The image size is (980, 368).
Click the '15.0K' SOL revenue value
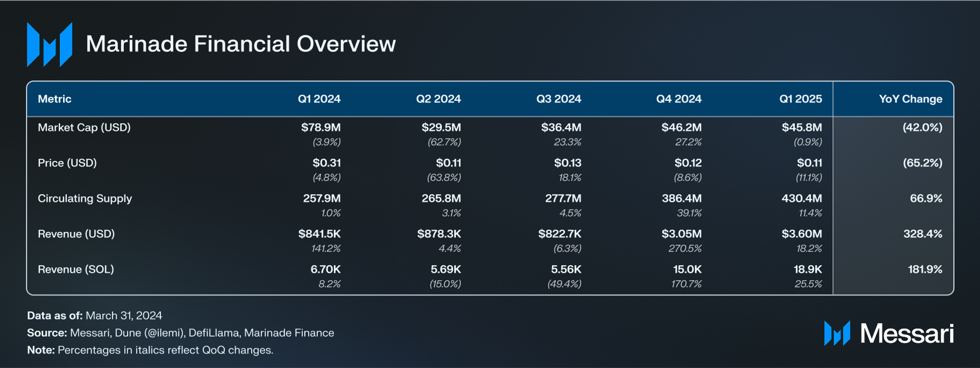point(687,270)
